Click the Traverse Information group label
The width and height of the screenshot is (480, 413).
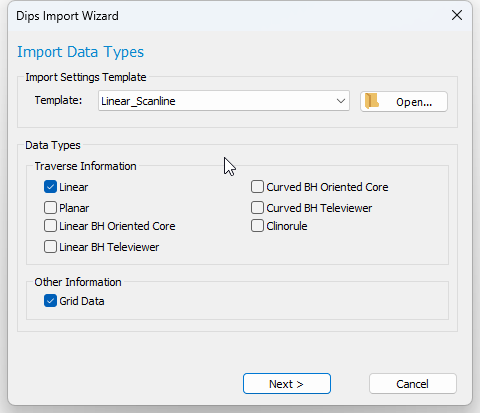point(85,166)
